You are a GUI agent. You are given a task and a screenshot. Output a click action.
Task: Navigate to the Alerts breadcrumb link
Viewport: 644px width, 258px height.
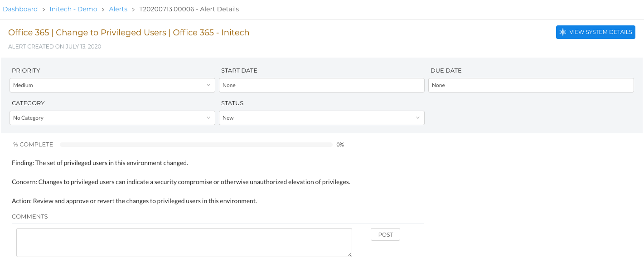pyautogui.click(x=118, y=9)
